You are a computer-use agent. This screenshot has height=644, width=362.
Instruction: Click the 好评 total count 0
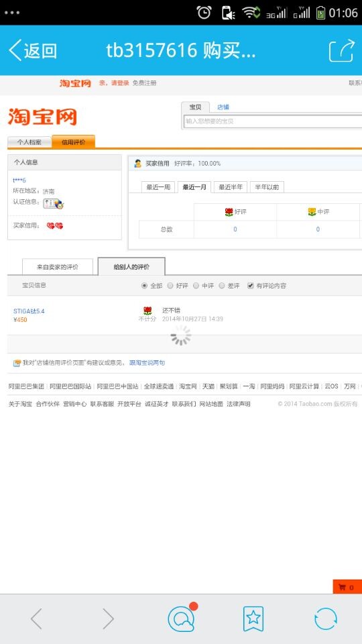click(x=235, y=229)
